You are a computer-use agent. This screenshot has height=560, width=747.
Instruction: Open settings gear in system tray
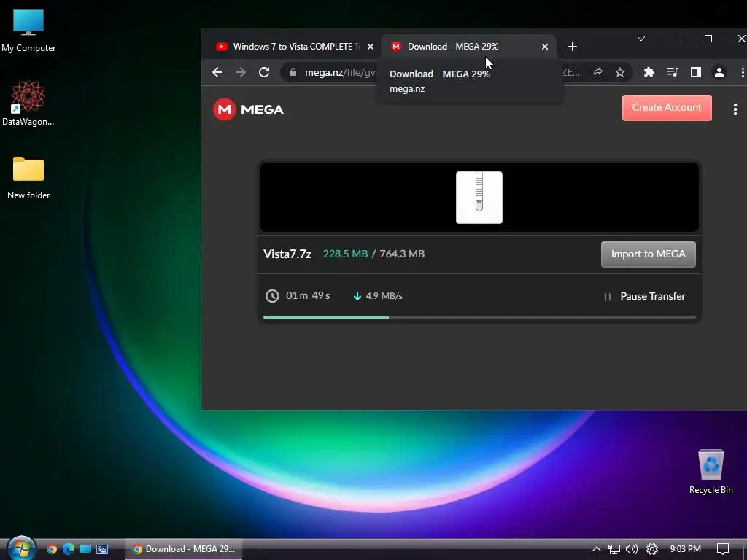coord(651,549)
